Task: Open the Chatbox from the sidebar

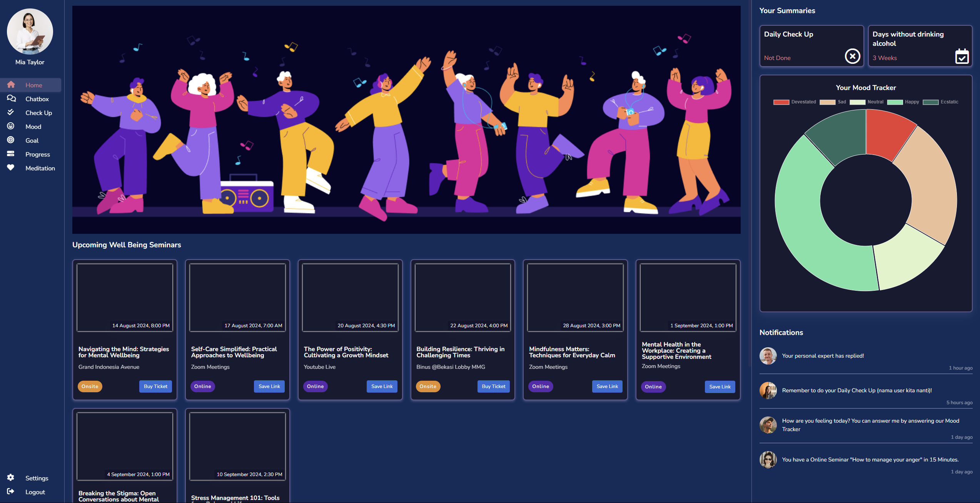Action: point(11,98)
